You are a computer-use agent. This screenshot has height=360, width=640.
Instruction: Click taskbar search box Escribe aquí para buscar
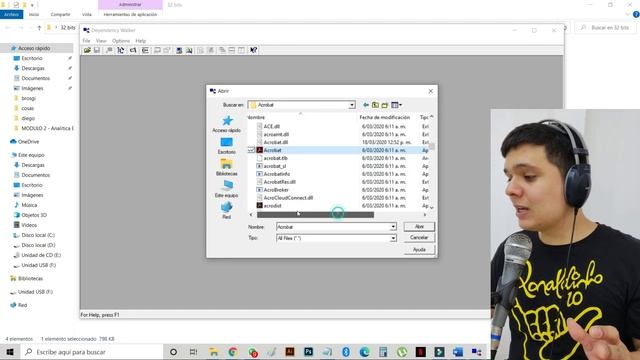91,352
